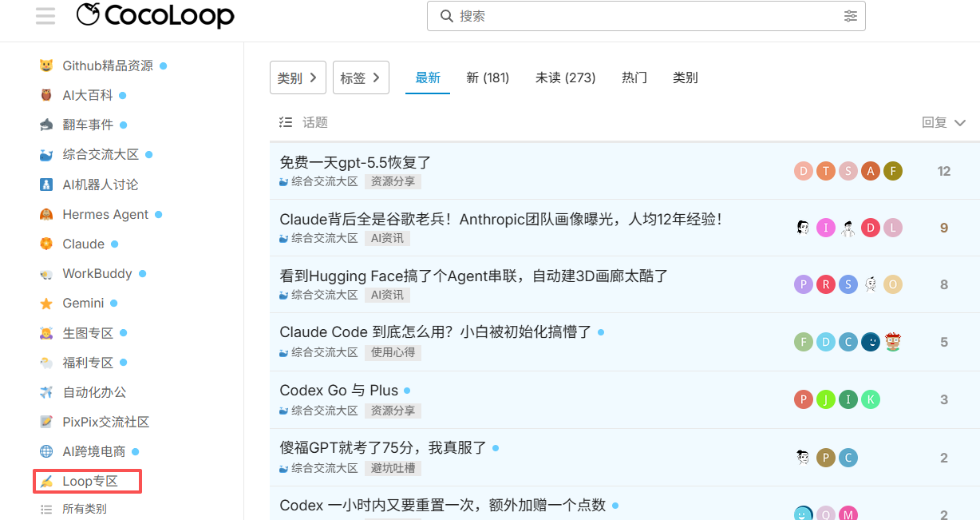Click the PixPix交流社区 icon
This screenshot has width=980, height=520.
coord(46,422)
